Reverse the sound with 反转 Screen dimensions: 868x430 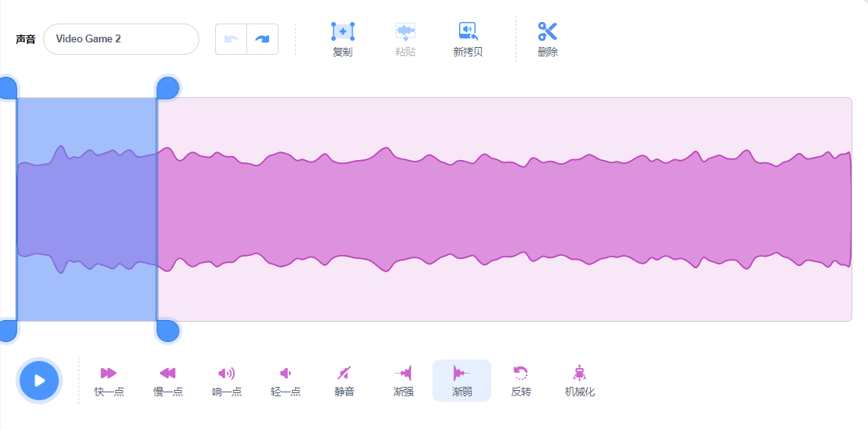click(x=521, y=373)
